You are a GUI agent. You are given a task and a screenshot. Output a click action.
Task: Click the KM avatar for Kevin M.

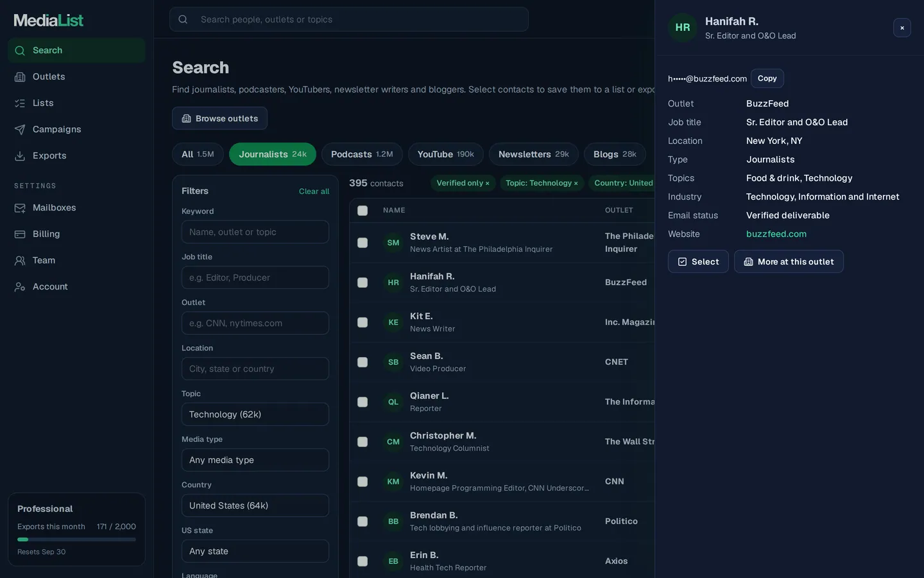point(393,482)
